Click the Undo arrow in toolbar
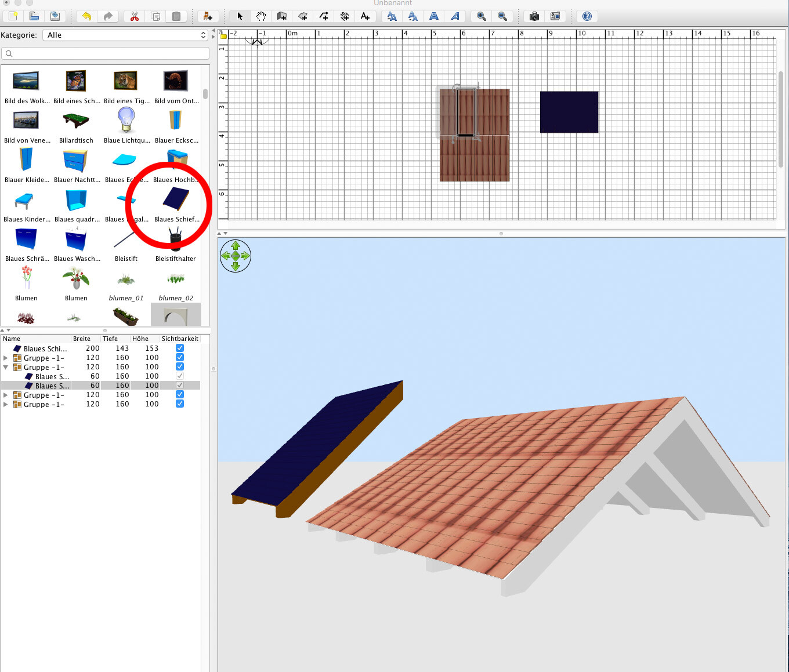Screen dimensions: 789x672 (x=87, y=16)
